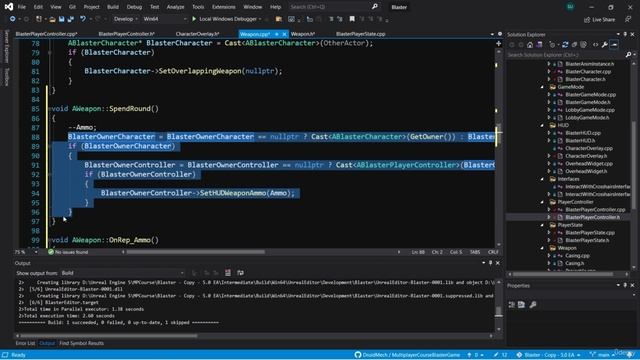640x360 pixels.
Task: Click the editor's horizontal scrollbar thumb
Action: point(196,252)
